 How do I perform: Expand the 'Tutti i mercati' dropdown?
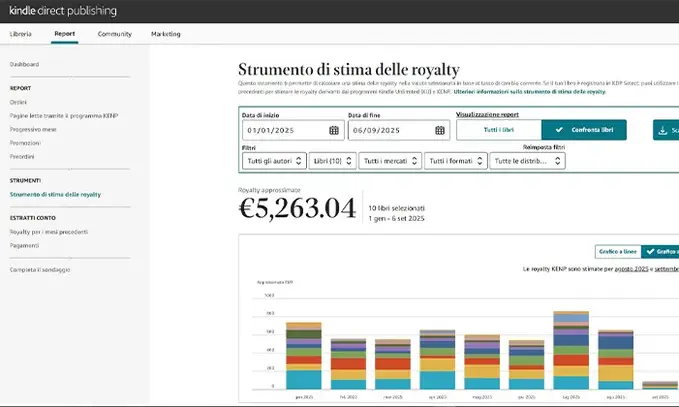coord(390,161)
